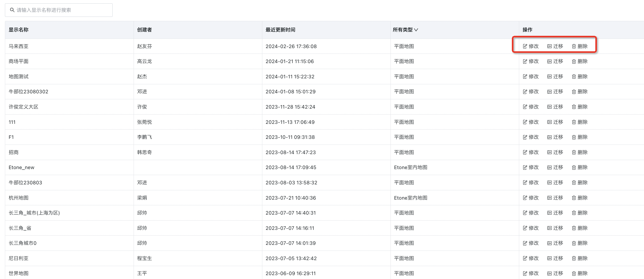Migrate the 世界地图 row
Image resolution: width=644 pixels, height=279 pixels.
pyautogui.click(x=555, y=273)
